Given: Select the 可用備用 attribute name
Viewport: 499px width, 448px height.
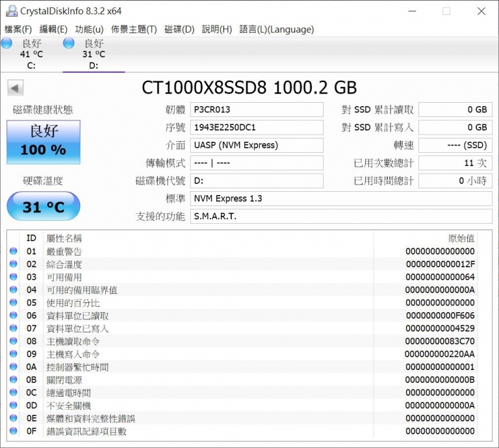Looking at the screenshot, I should tap(64, 278).
